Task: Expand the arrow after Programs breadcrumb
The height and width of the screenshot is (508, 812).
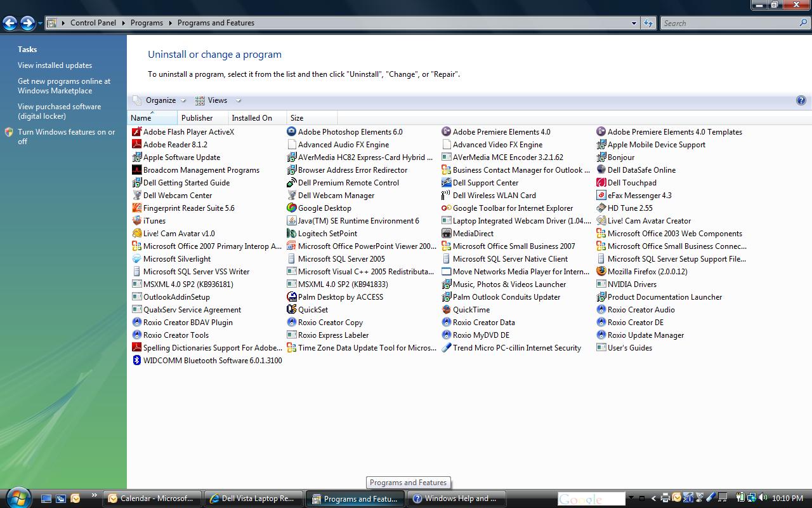Action: click(170, 23)
